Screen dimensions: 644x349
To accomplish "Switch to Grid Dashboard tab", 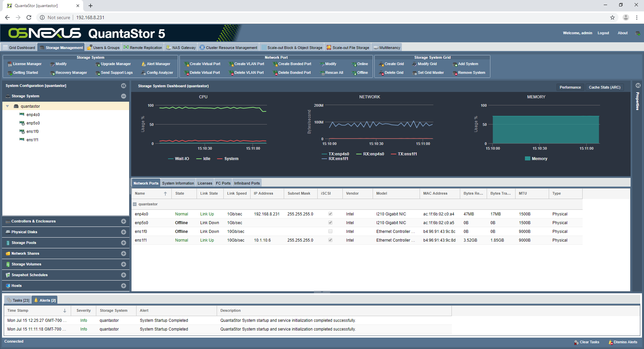I will click(19, 47).
